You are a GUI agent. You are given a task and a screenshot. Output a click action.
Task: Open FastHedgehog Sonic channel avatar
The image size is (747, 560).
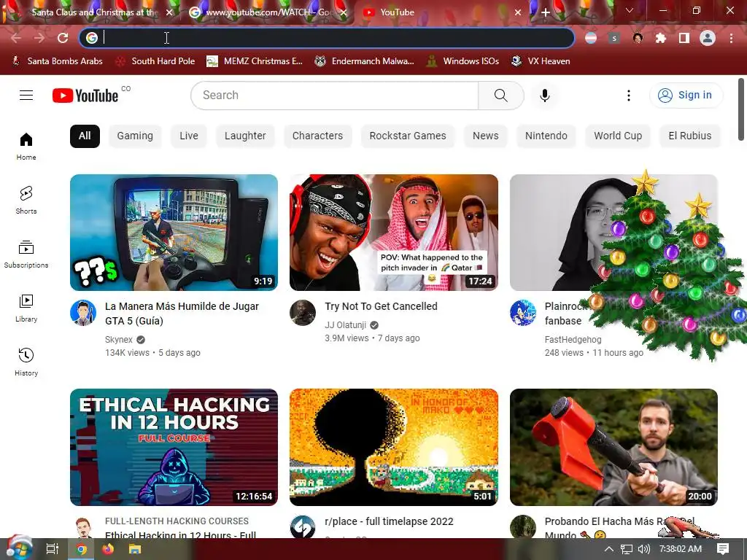[x=522, y=313]
